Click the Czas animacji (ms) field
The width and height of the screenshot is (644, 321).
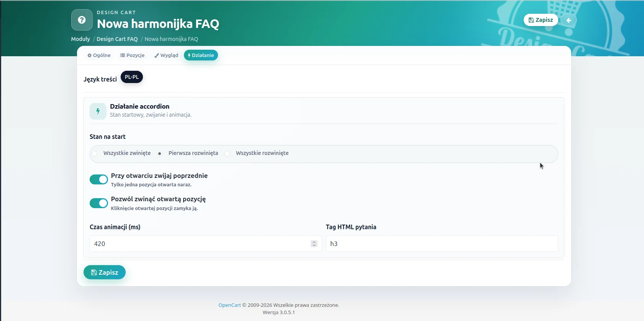tap(206, 244)
